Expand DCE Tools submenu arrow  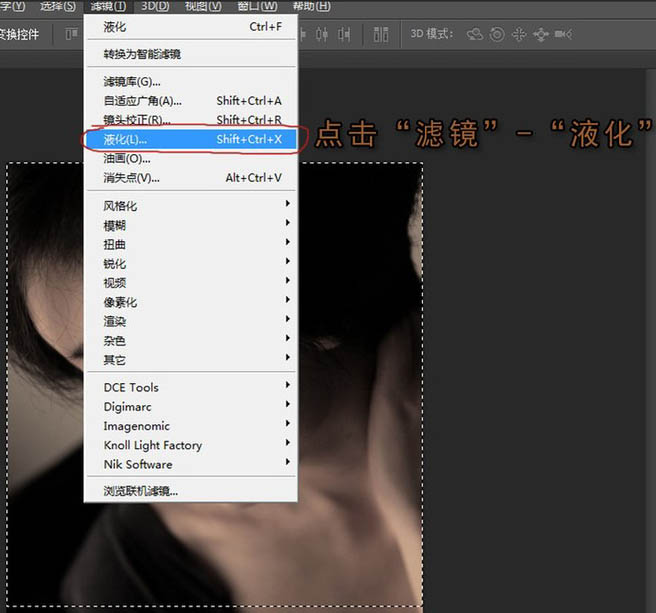(x=287, y=385)
